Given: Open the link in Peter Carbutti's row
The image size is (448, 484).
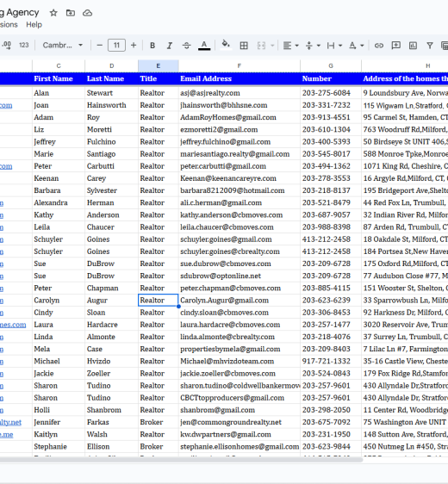Looking at the screenshot, I should [6, 166].
